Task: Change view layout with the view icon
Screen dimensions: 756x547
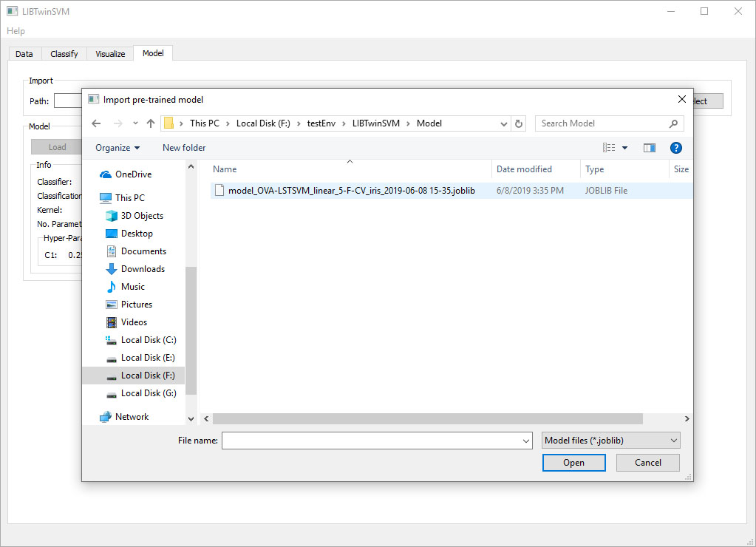Action: [x=608, y=148]
